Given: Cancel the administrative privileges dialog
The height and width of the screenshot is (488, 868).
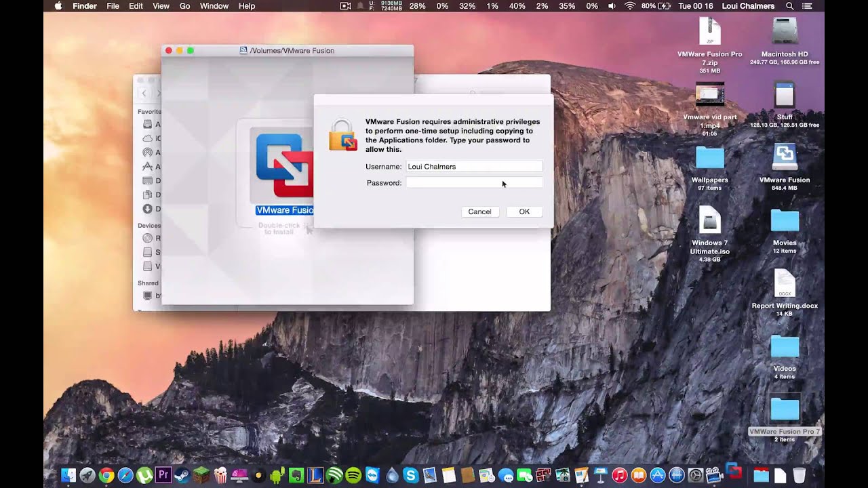Looking at the screenshot, I should tap(479, 212).
